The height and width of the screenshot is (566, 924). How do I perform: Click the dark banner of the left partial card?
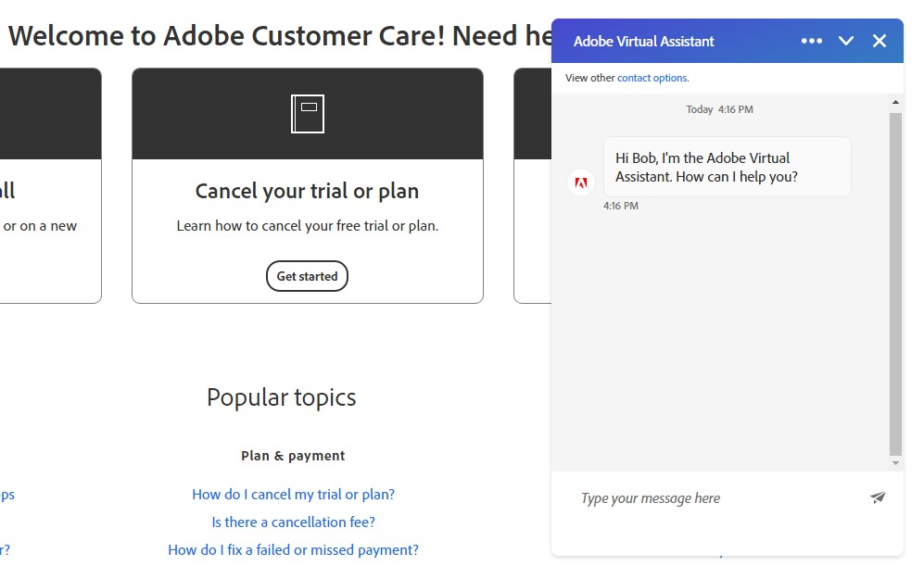click(x=50, y=113)
